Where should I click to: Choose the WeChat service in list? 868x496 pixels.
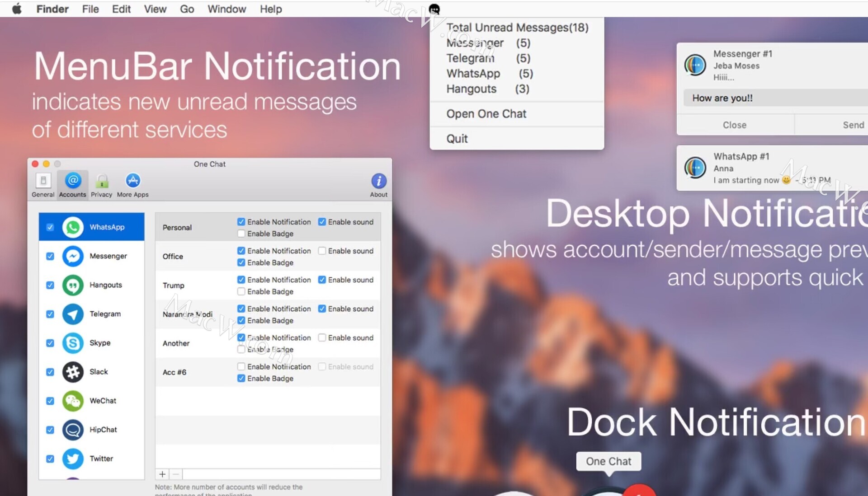[103, 401]
